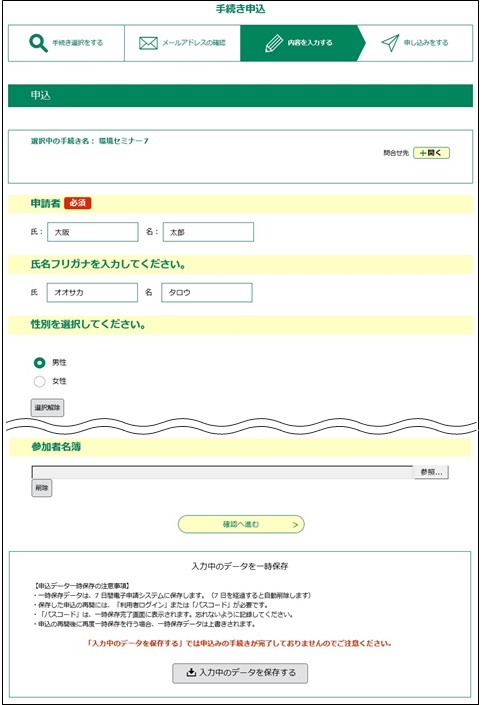The width and height of the screenshot is (483, 705).
Task: Click the envelope mail icon
Action: click(148, 43)
